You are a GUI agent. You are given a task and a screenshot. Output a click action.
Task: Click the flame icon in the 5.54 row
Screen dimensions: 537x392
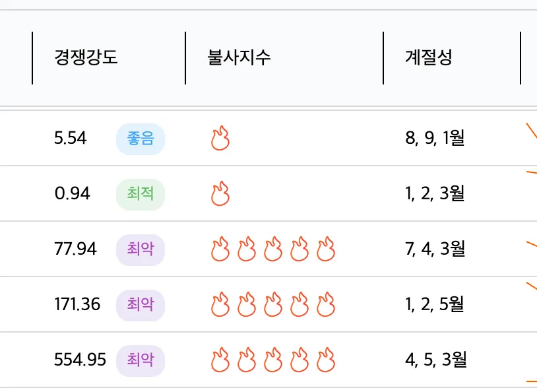pyautogui.click(x=220, y=138)
